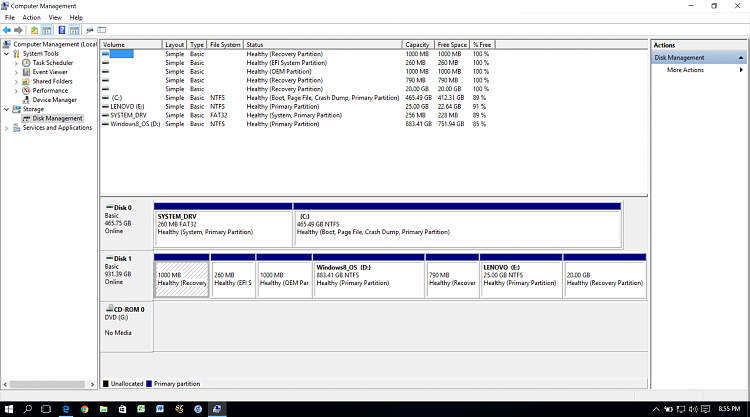Select the Windows8_OS (D:) partition block
Image resolution: width=750 pixels, height=417 pixels.
click(x=368, y=276)
